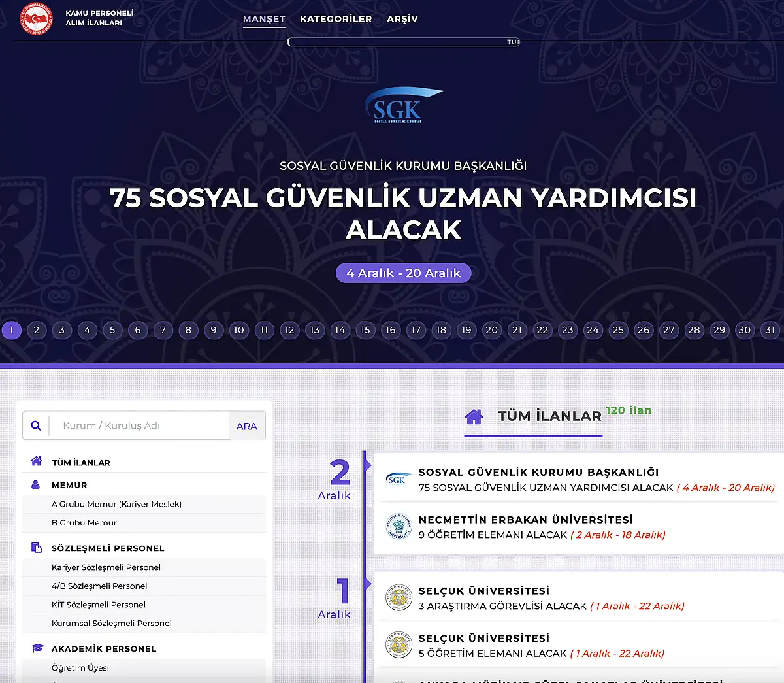Go to carousel slide 5
Screen dimensions: 784x683
pyautogui.click(x=112, y=330)
